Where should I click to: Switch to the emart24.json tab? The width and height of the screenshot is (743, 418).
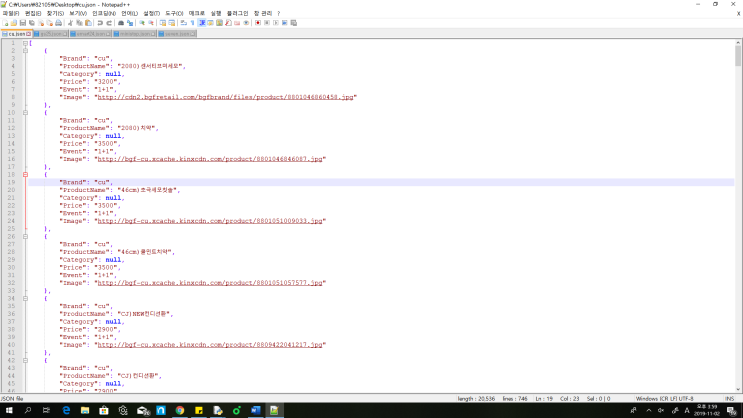[x=91, y=34]
